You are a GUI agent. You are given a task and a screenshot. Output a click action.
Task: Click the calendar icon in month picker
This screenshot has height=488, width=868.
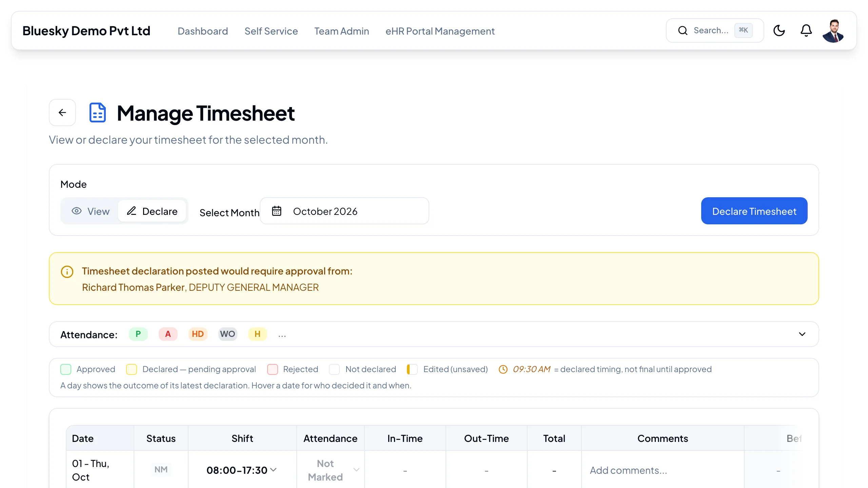click(277, 211)
